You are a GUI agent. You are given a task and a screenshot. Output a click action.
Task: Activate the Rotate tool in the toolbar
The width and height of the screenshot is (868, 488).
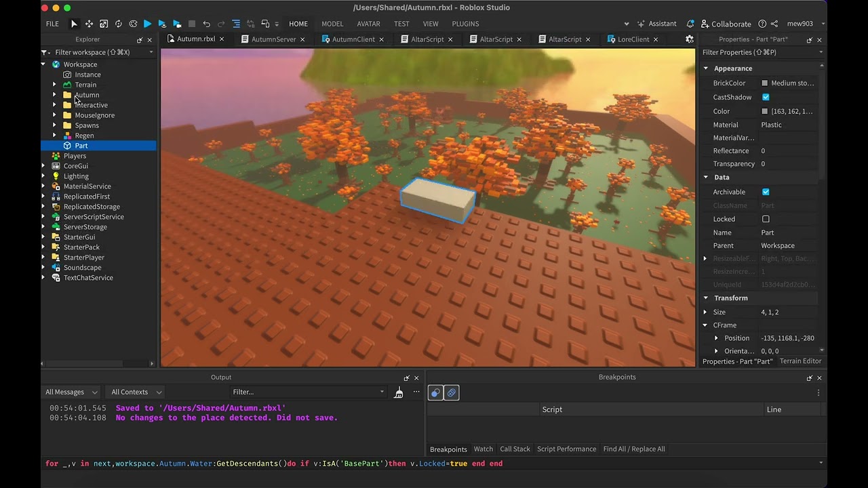[119, 24]
